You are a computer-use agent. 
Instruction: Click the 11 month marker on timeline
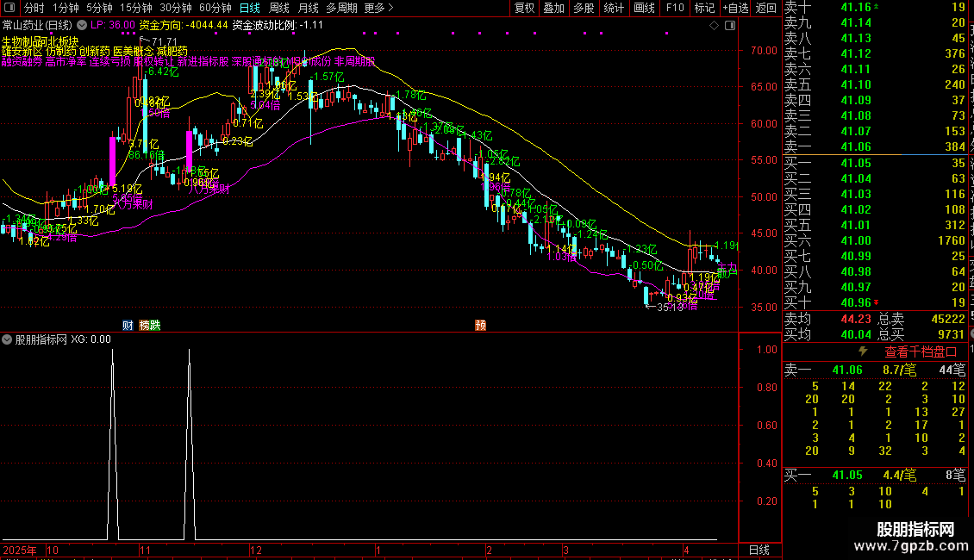click(x=145, y=550)
